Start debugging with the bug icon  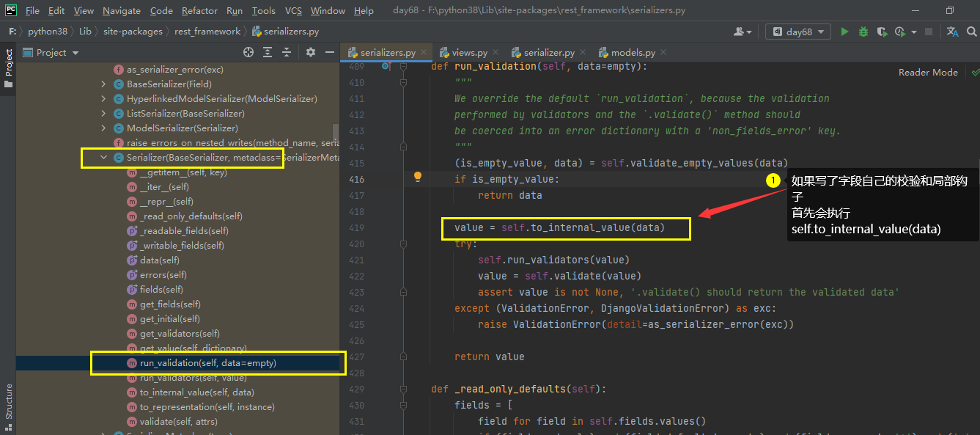coord(863,32)
